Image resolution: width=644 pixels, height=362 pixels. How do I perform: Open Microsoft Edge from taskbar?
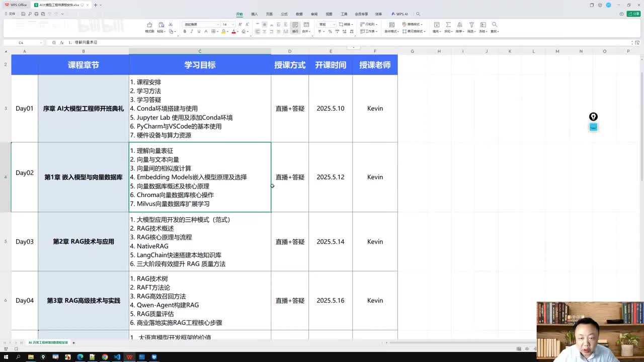pos(80,357)
